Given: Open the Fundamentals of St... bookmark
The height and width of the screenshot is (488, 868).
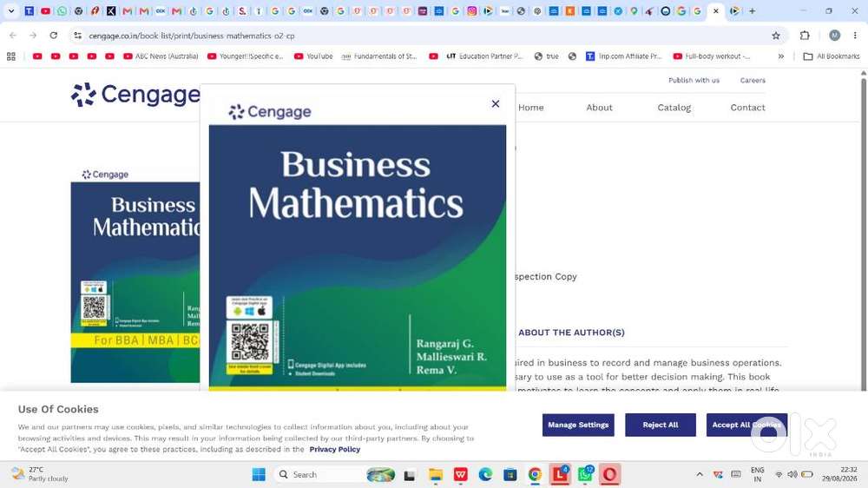Looking at the screenshot, I should click(378, 56).
